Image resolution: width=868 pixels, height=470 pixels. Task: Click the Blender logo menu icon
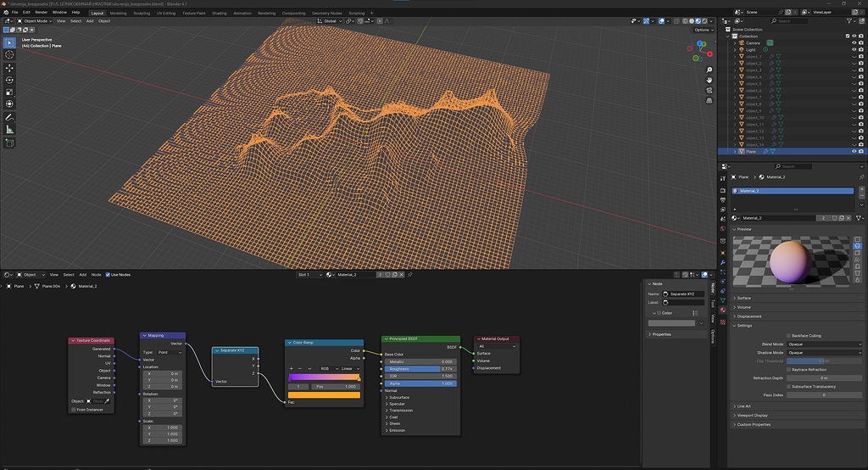coord(6,12)
